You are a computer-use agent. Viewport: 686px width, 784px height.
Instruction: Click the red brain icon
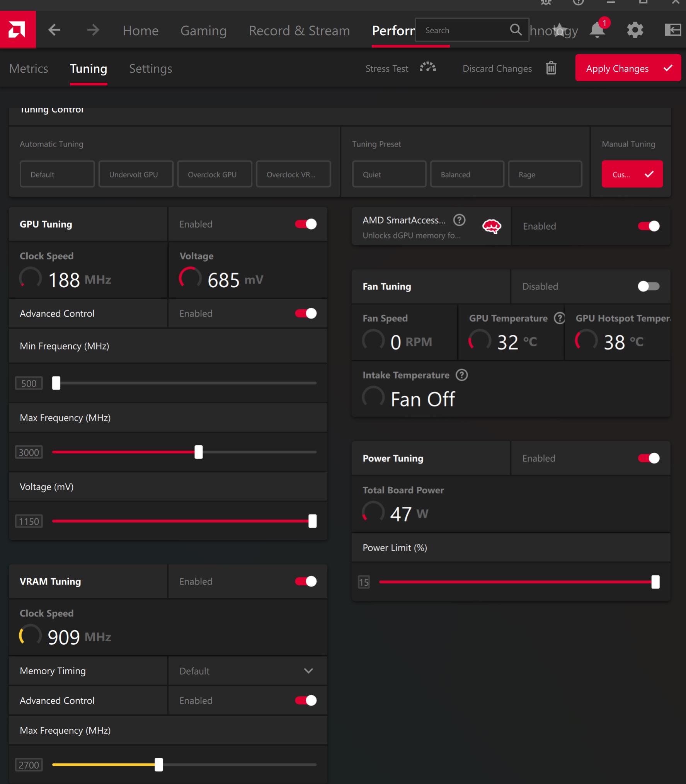[492, 226]
